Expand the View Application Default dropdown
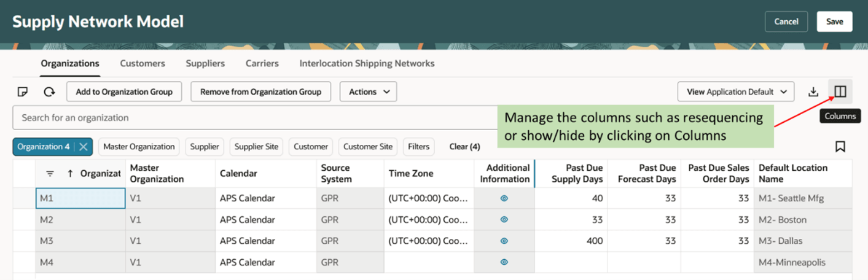This screenshot has height=280, width=868. (x=735, y=92)
